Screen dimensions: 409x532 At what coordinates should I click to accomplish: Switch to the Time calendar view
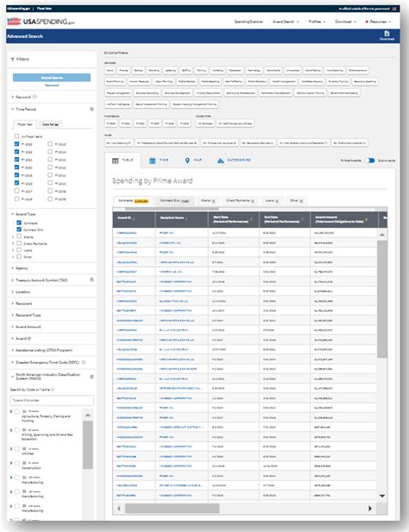point(153,161)
